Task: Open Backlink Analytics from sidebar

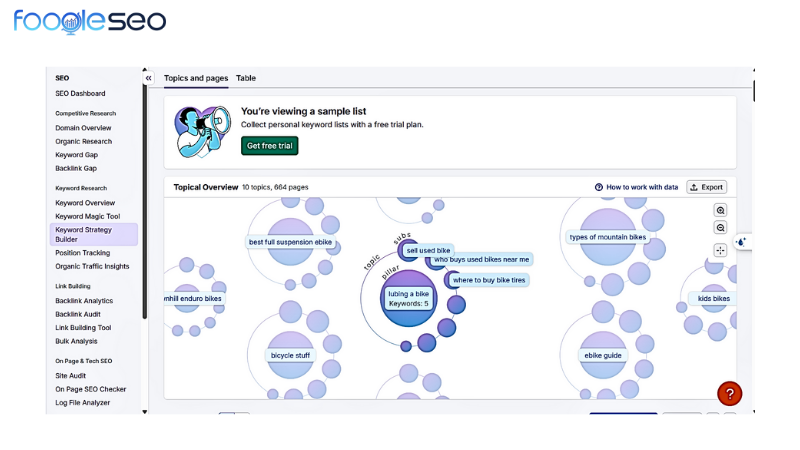Action: (x=84, y=300)
